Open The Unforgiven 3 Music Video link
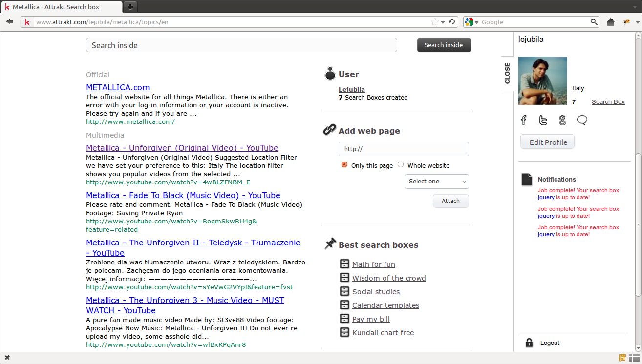642x364 pixels. tap(185, 305)
